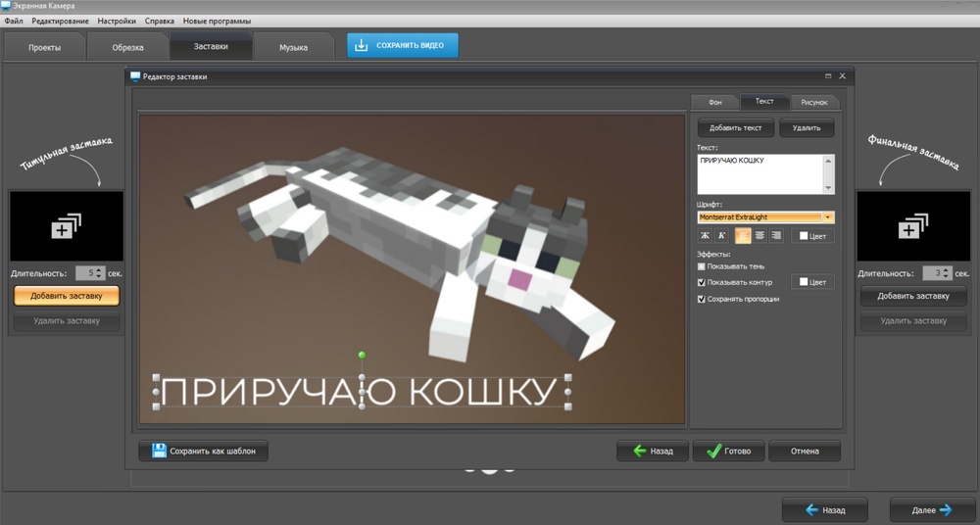Open the Рисунок tab in editor
Image resolution: width=980 pixels, height=525 pixels.
click(x=814, y=102)
